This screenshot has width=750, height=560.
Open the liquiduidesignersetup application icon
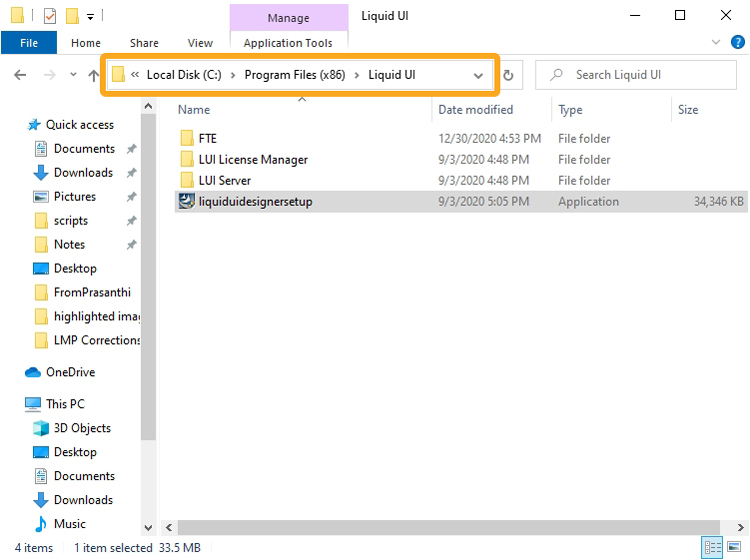click(186, 201)
